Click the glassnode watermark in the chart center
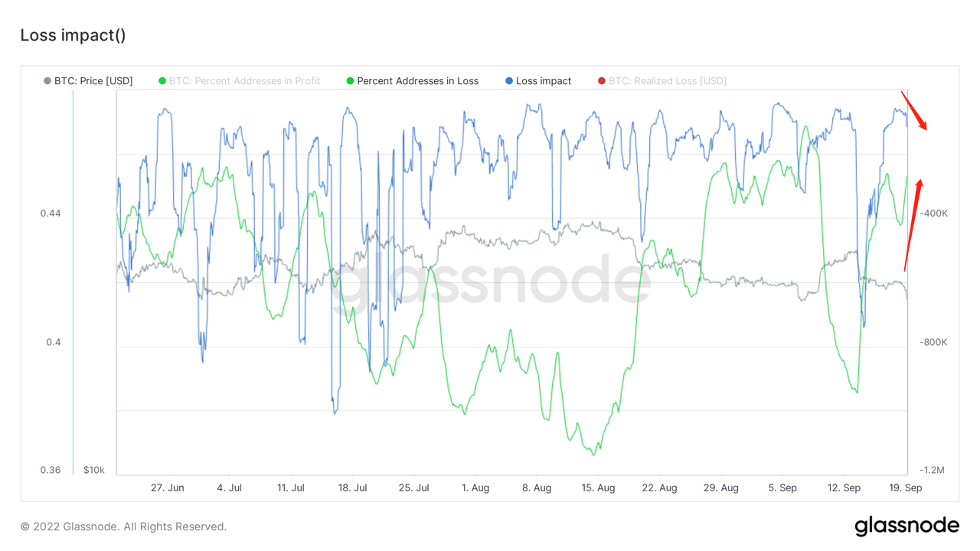The height and width of the screenshot is (551, 980). point(490,283)
